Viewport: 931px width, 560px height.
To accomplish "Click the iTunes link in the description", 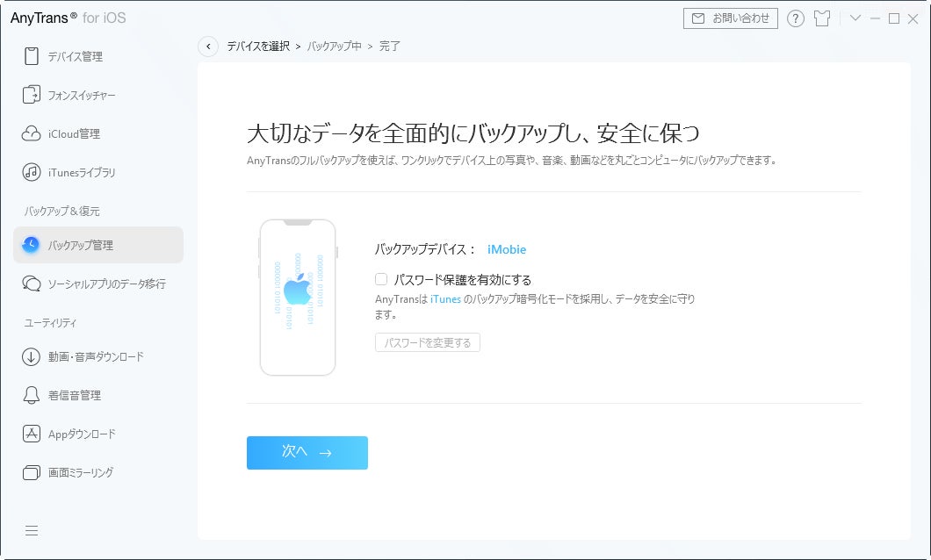I will pyautogui.click(x=445, y=299).
